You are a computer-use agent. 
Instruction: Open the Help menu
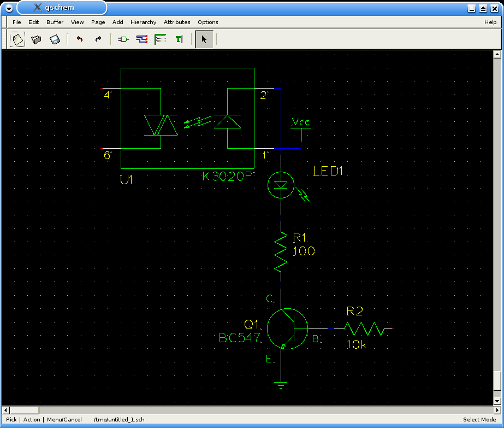pyautogui.click(x=490, y=22)
